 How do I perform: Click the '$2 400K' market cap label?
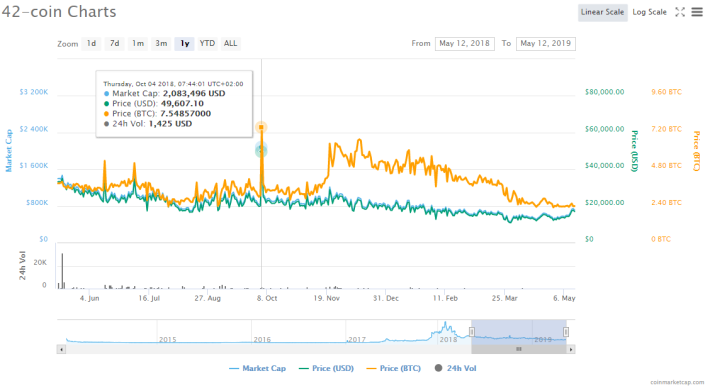(x=34, y=129)
